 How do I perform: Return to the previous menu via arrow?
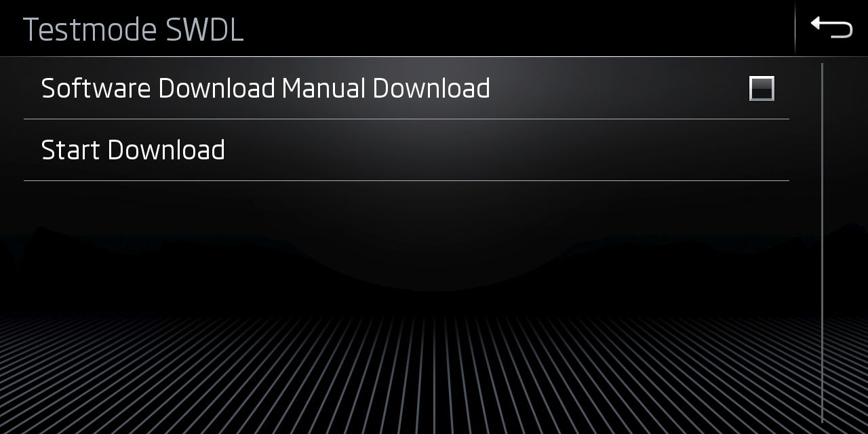point(831,27)
